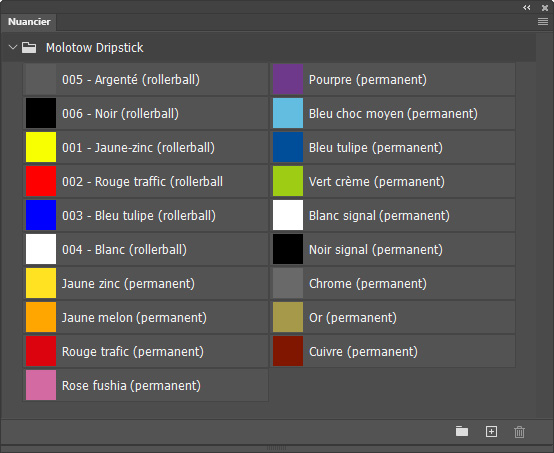
Task: Pick the Or (permanent) gold swatch
Action: click(393, 317)
